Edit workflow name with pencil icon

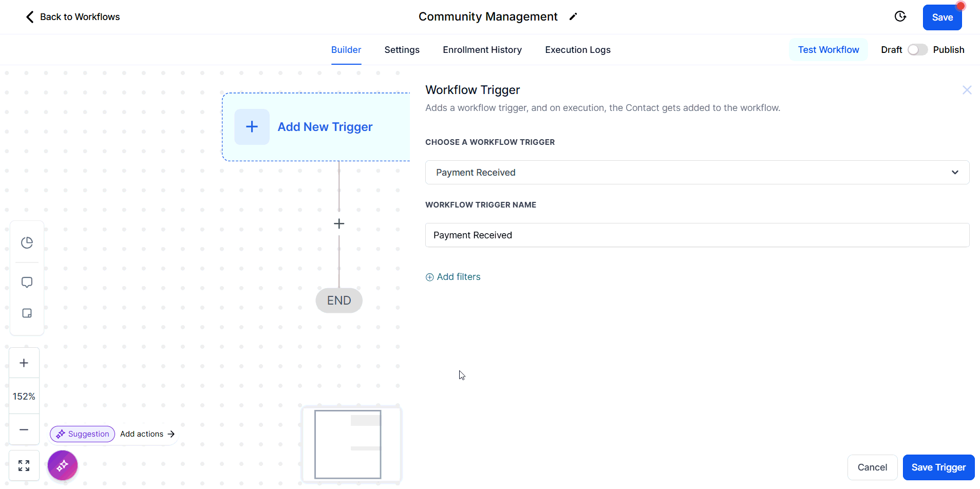573,17
